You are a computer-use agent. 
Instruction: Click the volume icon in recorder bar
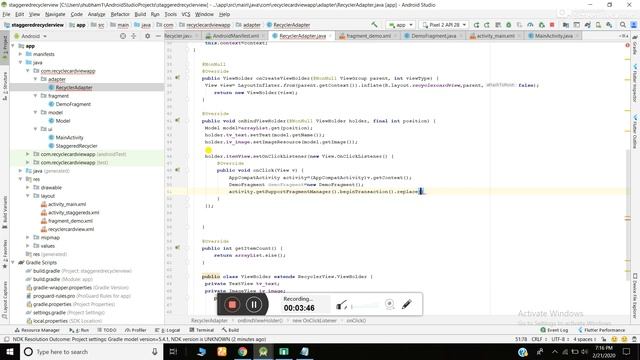pos(342,304)
